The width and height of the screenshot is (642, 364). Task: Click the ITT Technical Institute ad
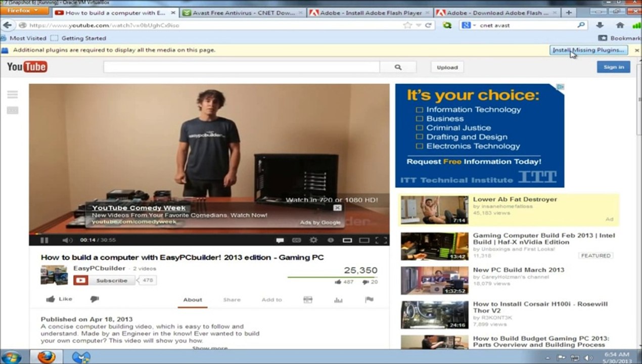(480, 135)
